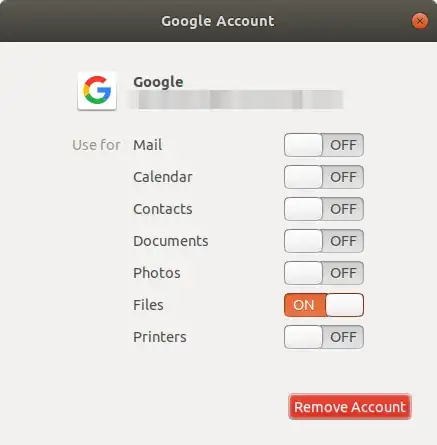The width and height of the screenshot is (437, 445).
Task: Click the Calendar label
Action: (x=163, y=177)
